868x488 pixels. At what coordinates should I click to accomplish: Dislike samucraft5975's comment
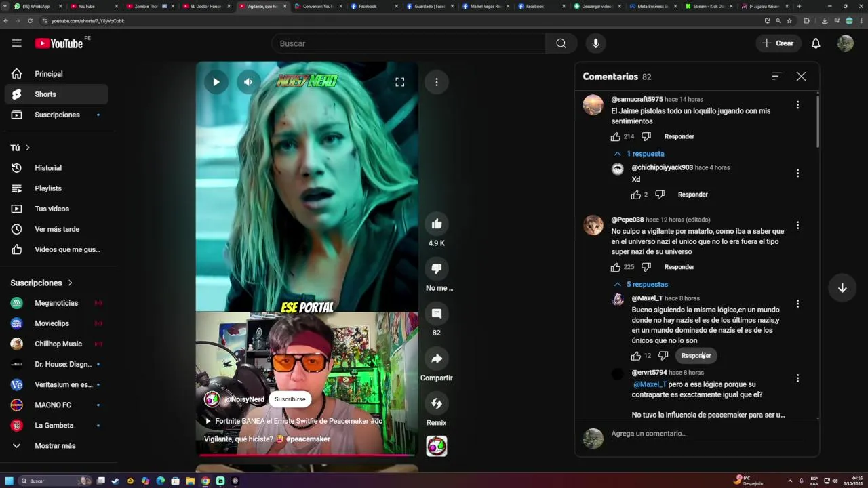646,136
